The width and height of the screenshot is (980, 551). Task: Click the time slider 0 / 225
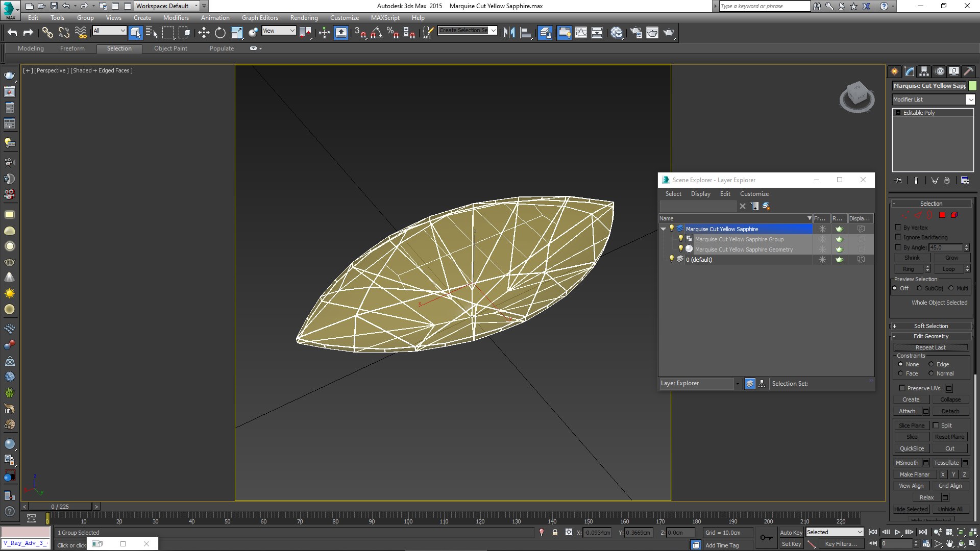click(x=60, y=507)
